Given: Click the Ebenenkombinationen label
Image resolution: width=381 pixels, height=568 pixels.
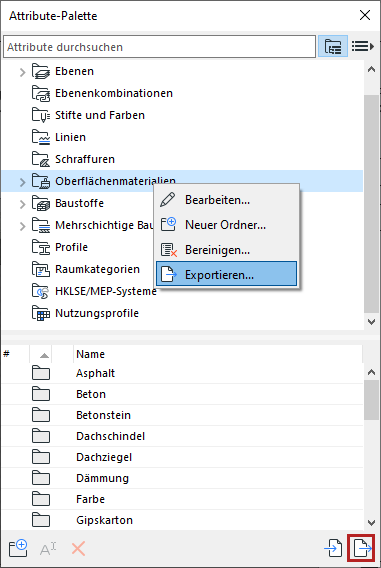Looking at the screenshot, I should 114,93.
